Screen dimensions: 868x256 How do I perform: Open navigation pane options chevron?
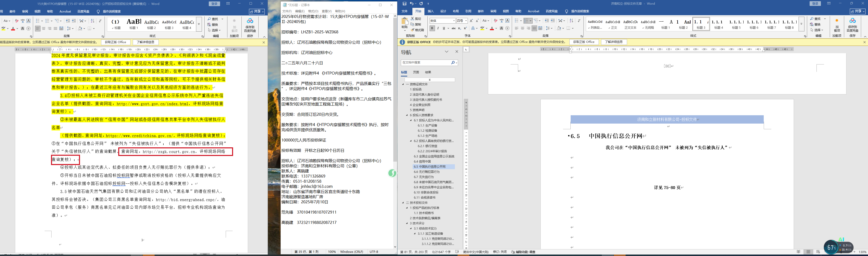(447, 51)
